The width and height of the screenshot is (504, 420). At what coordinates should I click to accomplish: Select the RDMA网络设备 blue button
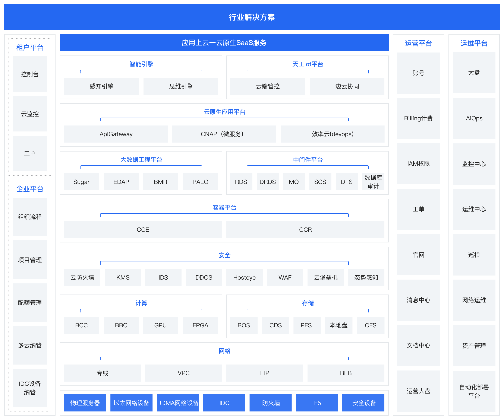[178, 403]
